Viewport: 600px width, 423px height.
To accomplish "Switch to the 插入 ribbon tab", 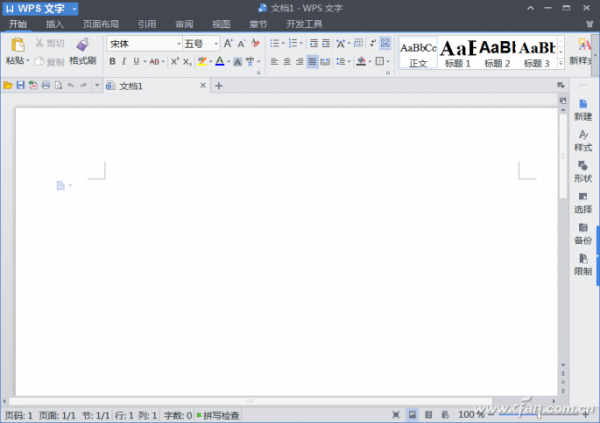I will coord(54,23).
